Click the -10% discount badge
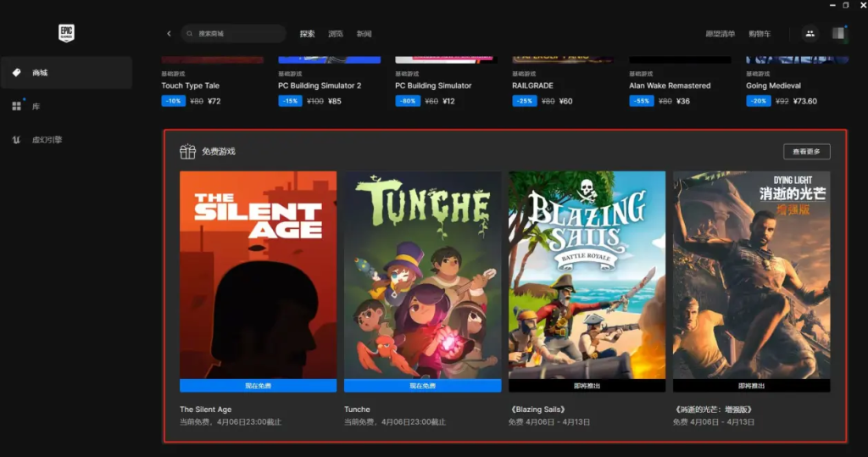 [173, 101]
